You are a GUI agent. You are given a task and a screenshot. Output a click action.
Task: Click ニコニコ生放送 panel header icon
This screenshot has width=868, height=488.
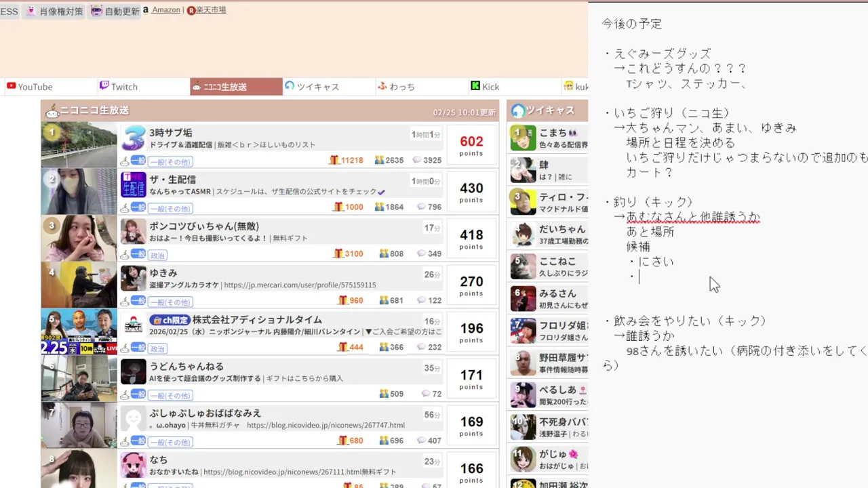52,111
